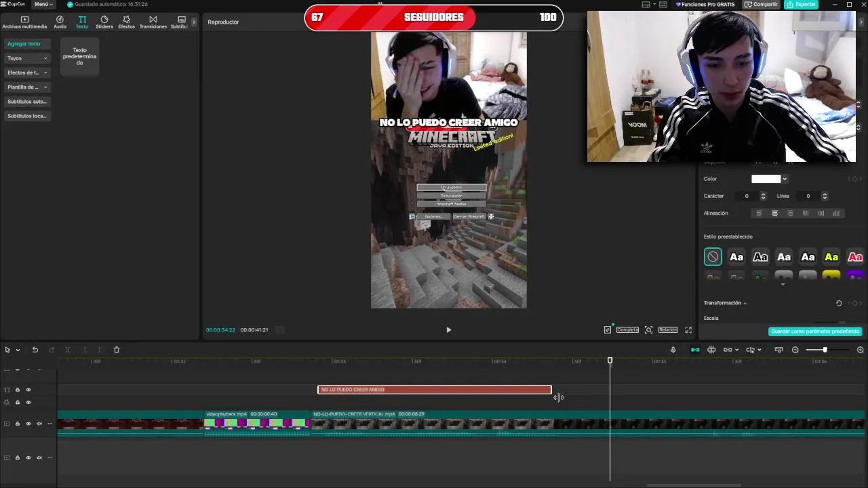Click the timeline cover icon
Image resolution: width=868 pixels, height=488 pixels.
778,350
